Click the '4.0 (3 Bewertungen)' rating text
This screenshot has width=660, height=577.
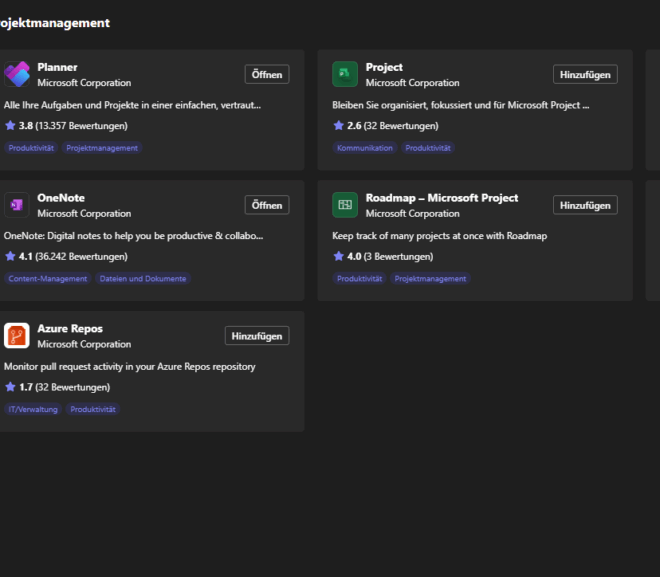[x=390, y=257]
